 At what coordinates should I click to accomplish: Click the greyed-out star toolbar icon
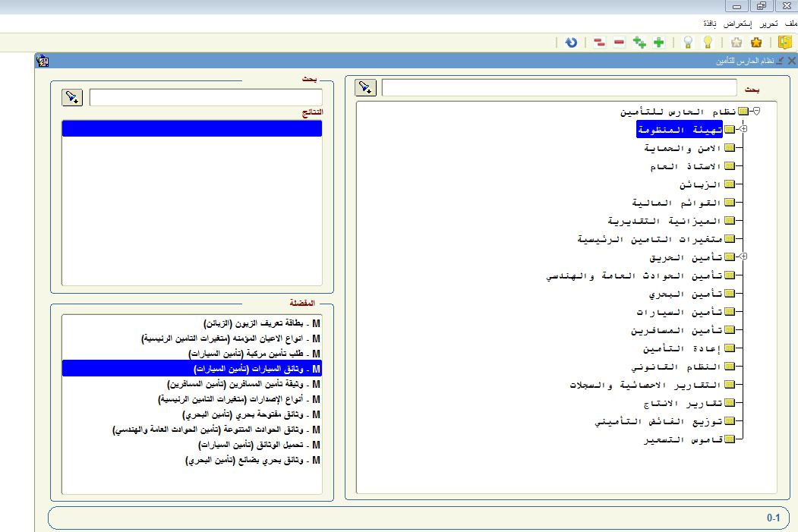point(736,42)
